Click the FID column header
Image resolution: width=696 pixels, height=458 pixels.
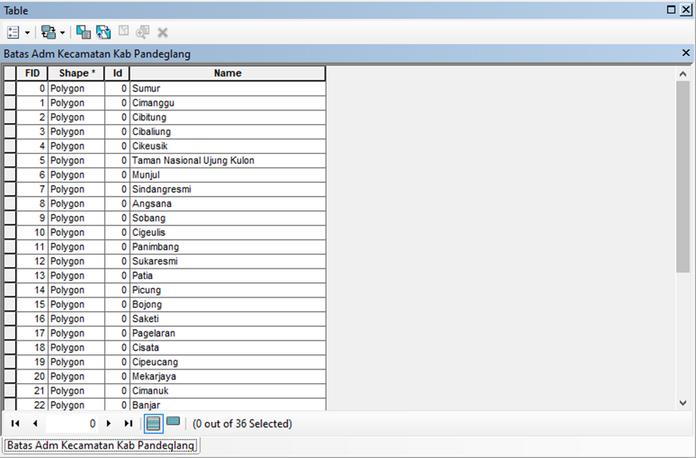(32, 73)
